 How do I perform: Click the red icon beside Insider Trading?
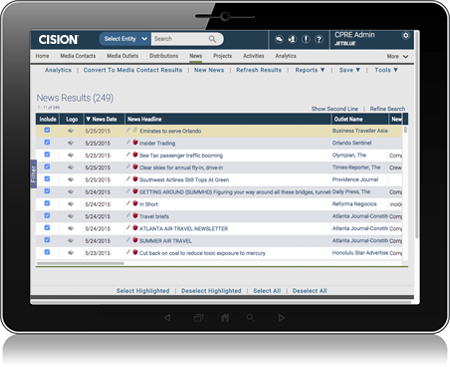coord(135,143)
